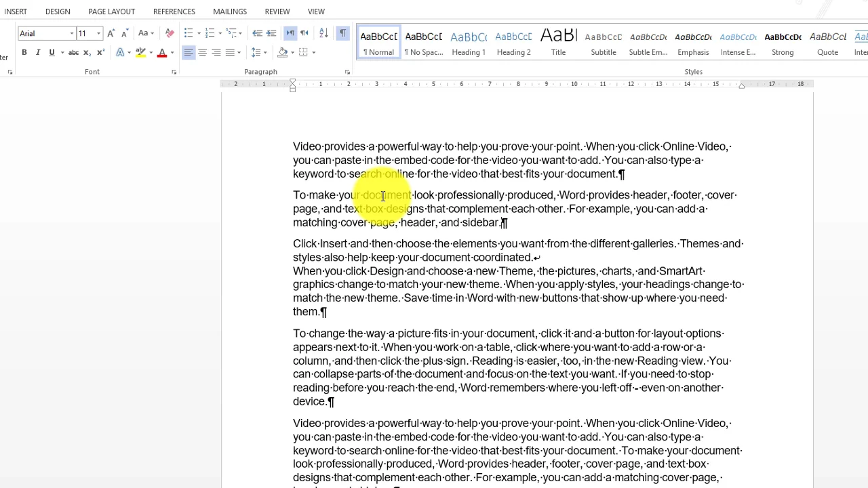
Task: Open the Paragraph dialog launcher
Action: coord(347,72)
